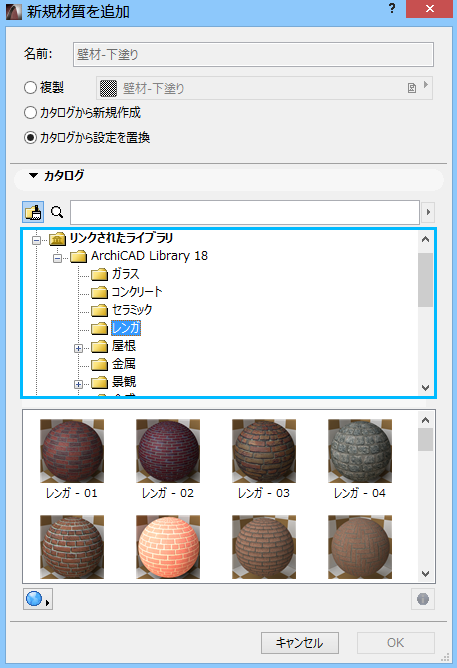Click the help question mark button

coord(392,9)
